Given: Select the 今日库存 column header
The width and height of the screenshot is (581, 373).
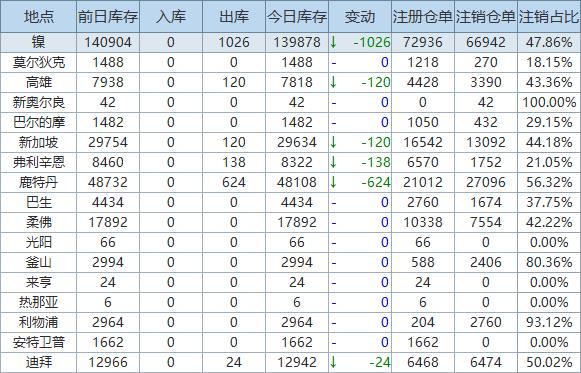Looking at the screenshot, I should pyautogui.click(x=297, y=17).
